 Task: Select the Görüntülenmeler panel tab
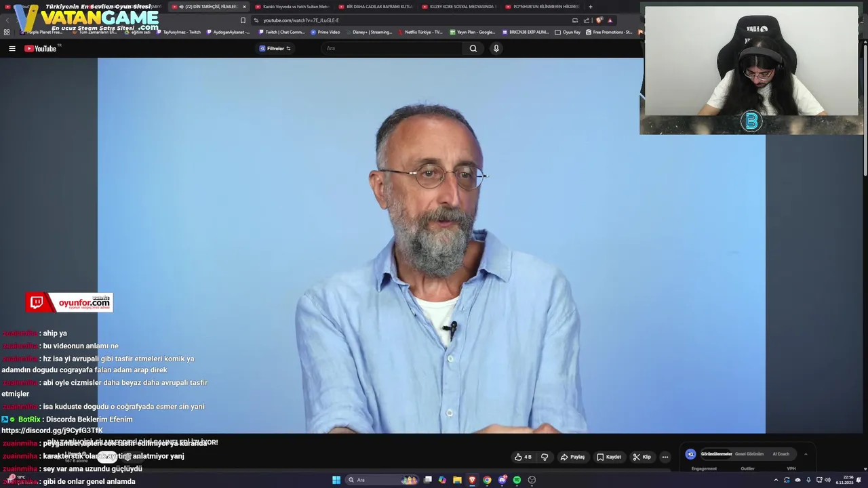pyautogui.click(x=716, y=454)
